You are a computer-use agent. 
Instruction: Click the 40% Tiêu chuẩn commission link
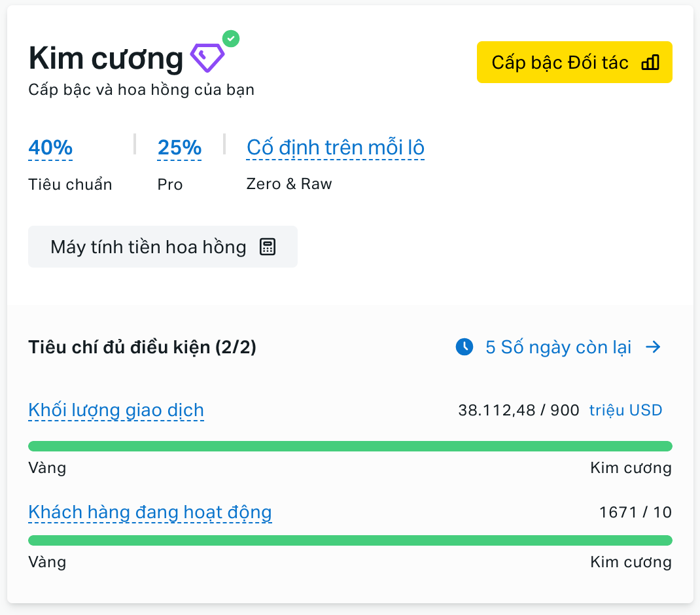click(50, 148)
